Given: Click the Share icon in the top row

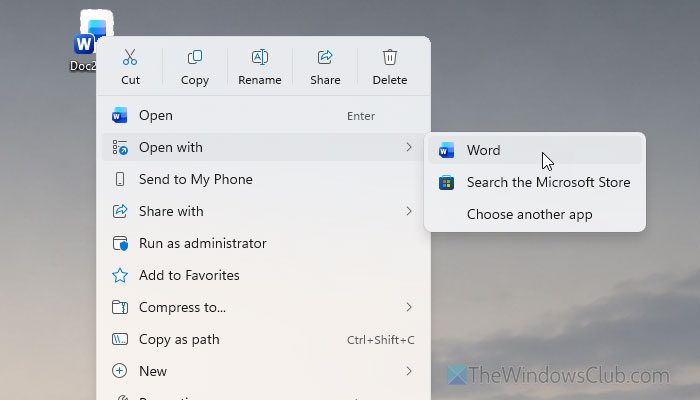Looking at the screenshot, I should 325,57.
